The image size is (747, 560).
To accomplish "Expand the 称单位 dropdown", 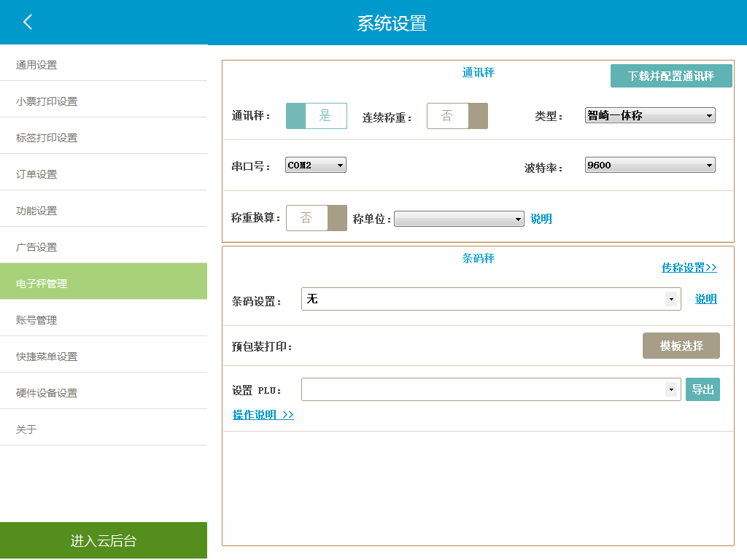I will tap(458, 219).
